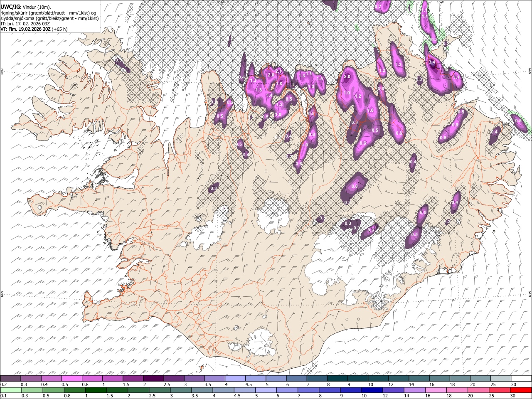Click the 1.4 precipitation label on the map
This screenshot has height=399, width=532.
pos(269,96)
